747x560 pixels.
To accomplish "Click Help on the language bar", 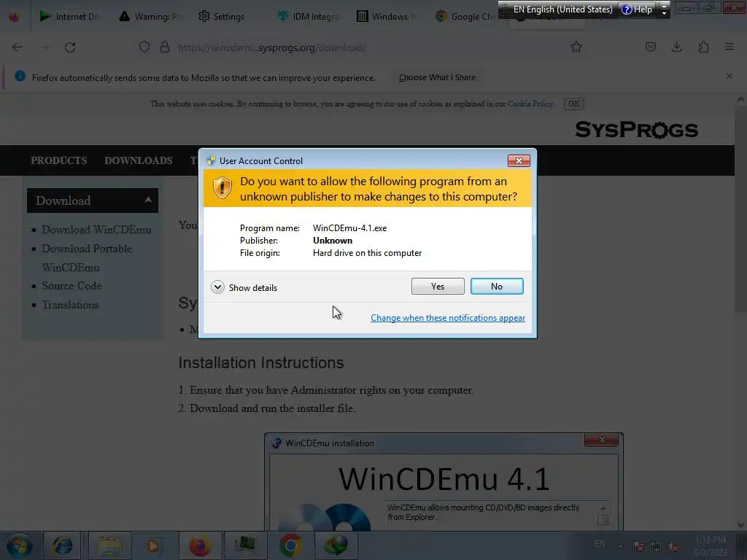I will pyautogui.click(x=637, y=9).
